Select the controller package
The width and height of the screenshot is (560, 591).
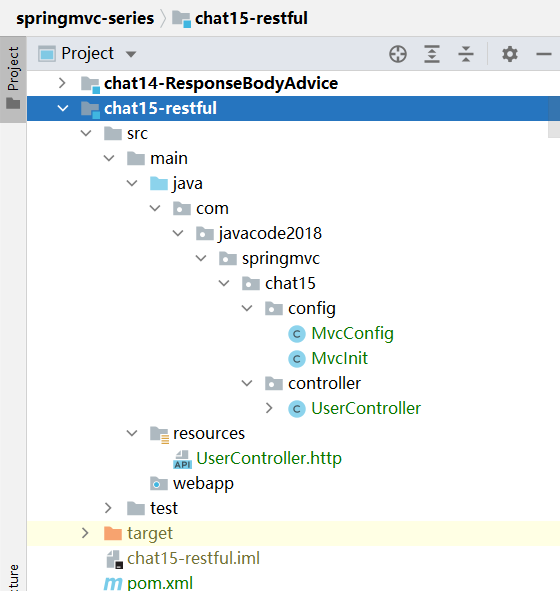point(324,383)
